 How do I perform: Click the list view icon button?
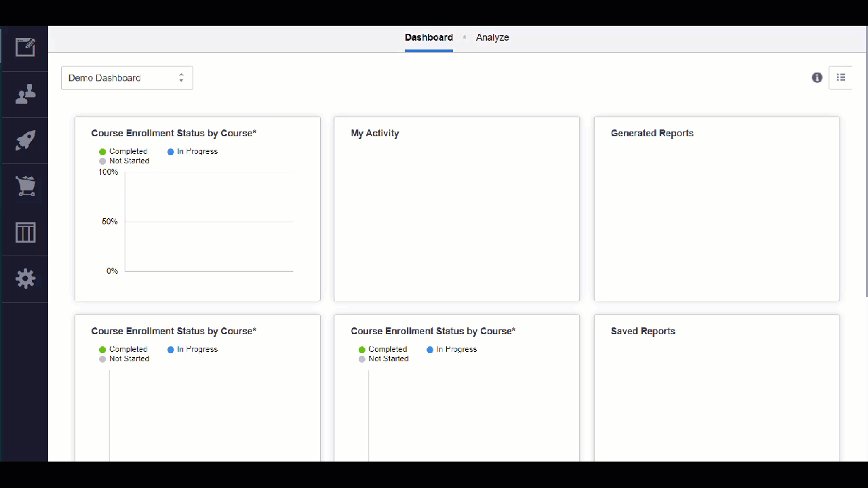click(841, 77)
